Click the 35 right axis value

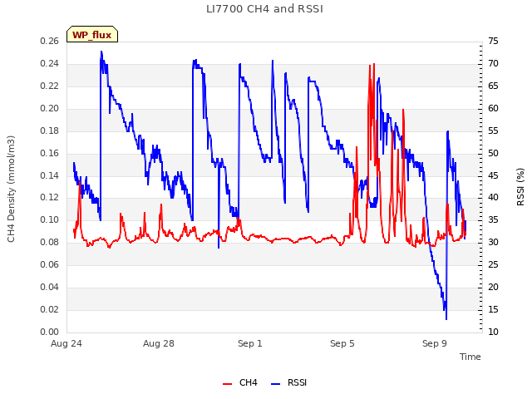(493, 219)
